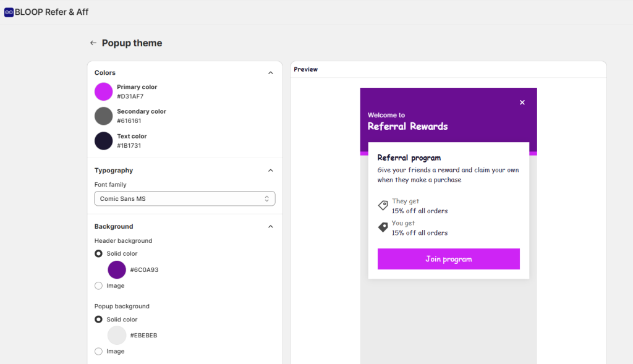Screen dimensions: 633x364
Task: Dismiss the preview popup with the X icon
Action: pos(522,102)
